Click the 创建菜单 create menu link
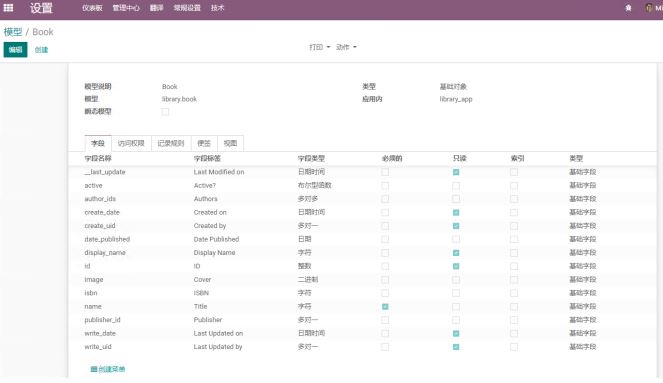Viewport: 663px width, 383px height. 108,369
